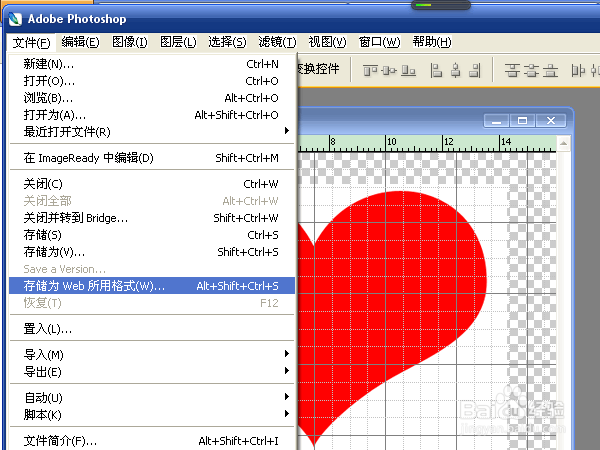Maximize the document window
The image size is (600, 450).
(522, 121)
